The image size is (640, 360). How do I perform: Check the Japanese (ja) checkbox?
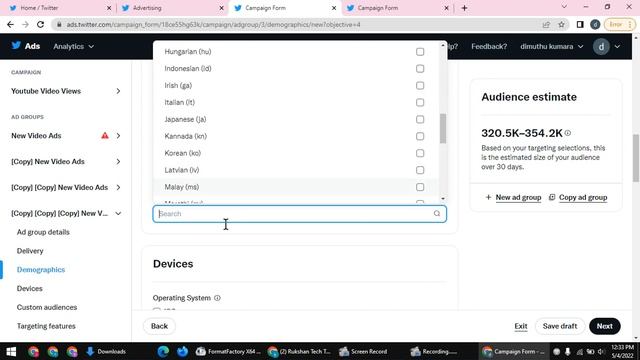(x=420, y=120)
